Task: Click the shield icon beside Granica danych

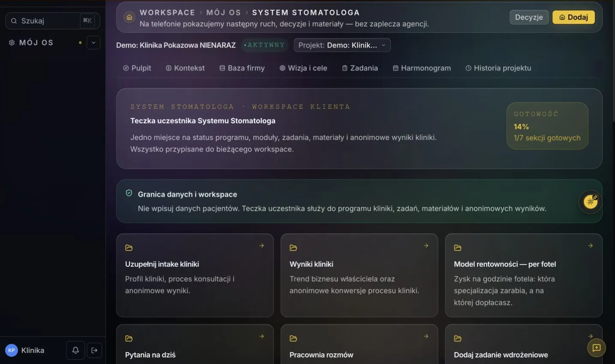Action: click(129, 193)
